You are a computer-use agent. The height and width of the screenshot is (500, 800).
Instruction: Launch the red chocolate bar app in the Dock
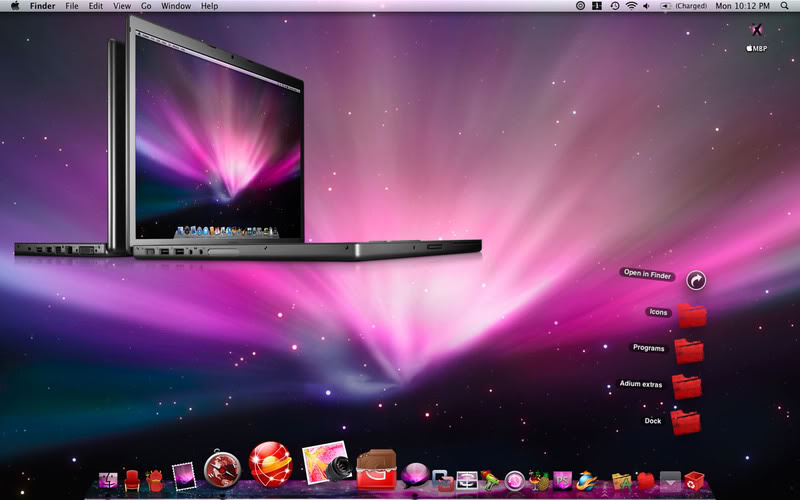point(377,469)
